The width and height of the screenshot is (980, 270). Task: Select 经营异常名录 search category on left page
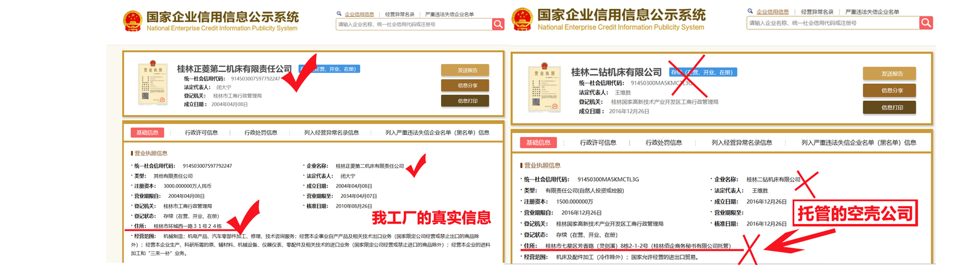coord(400,14)
